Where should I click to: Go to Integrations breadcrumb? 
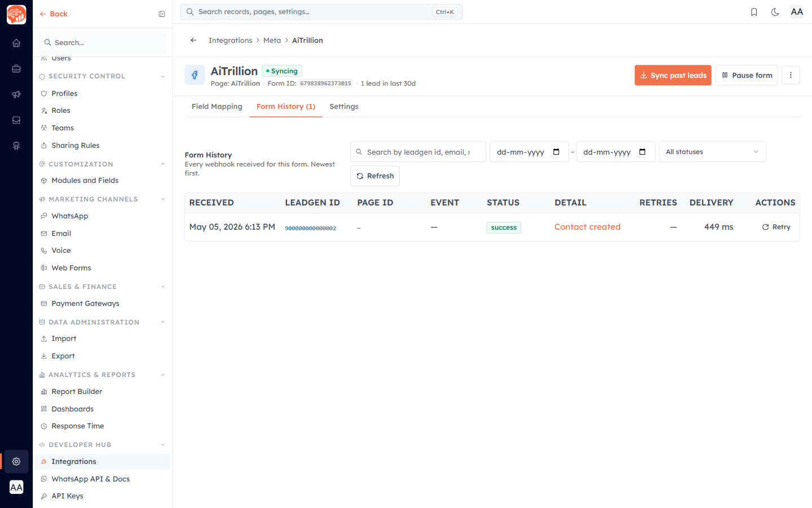[231, 41]
